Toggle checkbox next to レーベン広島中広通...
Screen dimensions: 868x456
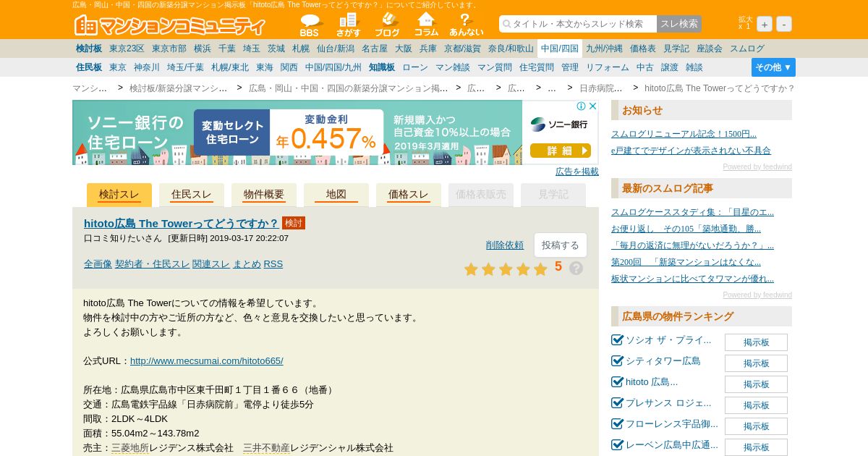pyautogui.click(x=617, y=444)
